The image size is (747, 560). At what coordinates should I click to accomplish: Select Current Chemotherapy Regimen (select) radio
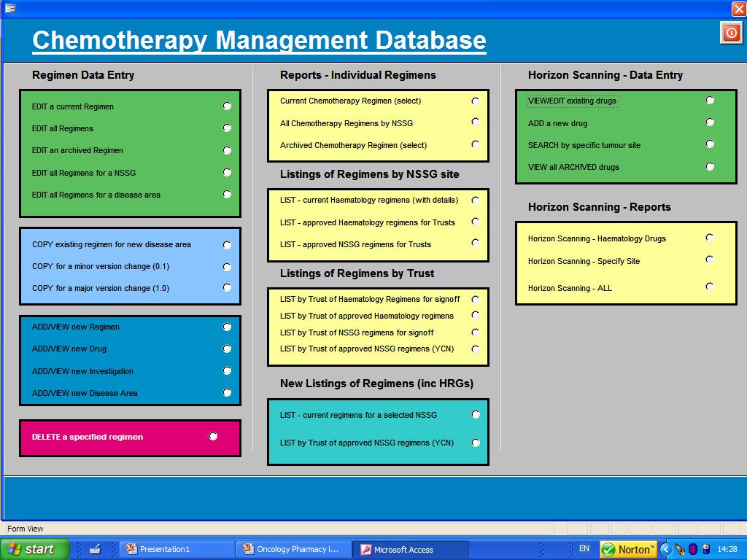(x=476, y=101)
